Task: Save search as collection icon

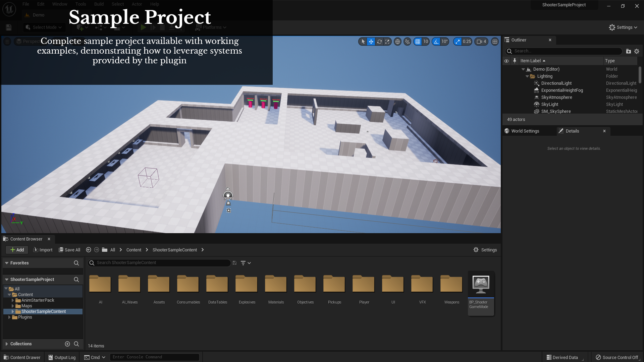Action: (x=234, y=263)
